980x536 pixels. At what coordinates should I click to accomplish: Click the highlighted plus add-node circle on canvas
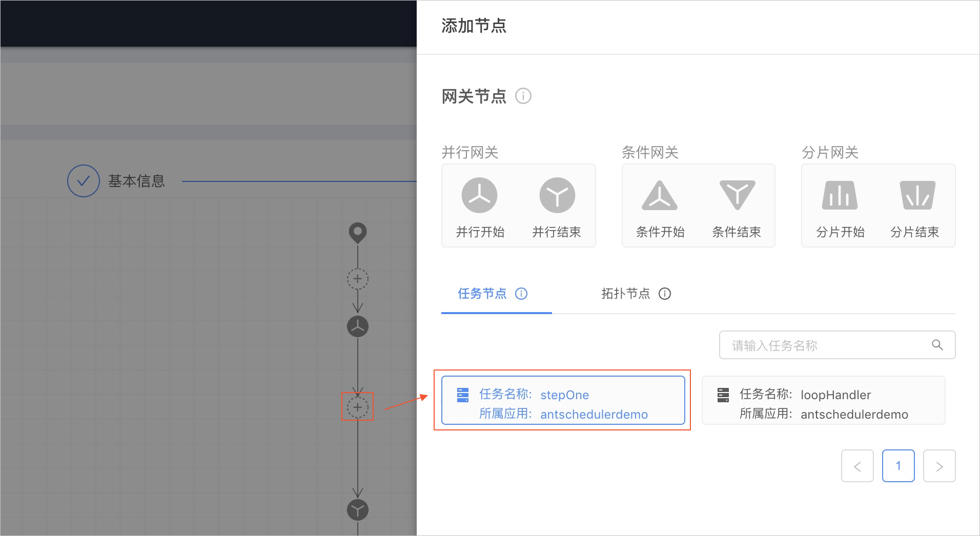pos(358,407)
